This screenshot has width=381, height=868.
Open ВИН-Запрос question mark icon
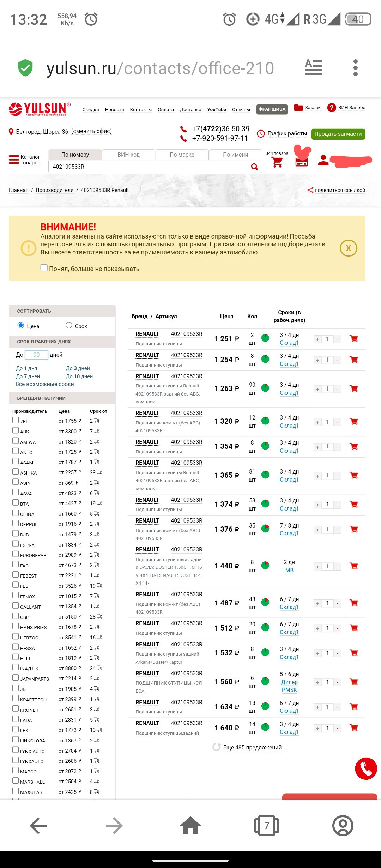click(x=331, y=108)
